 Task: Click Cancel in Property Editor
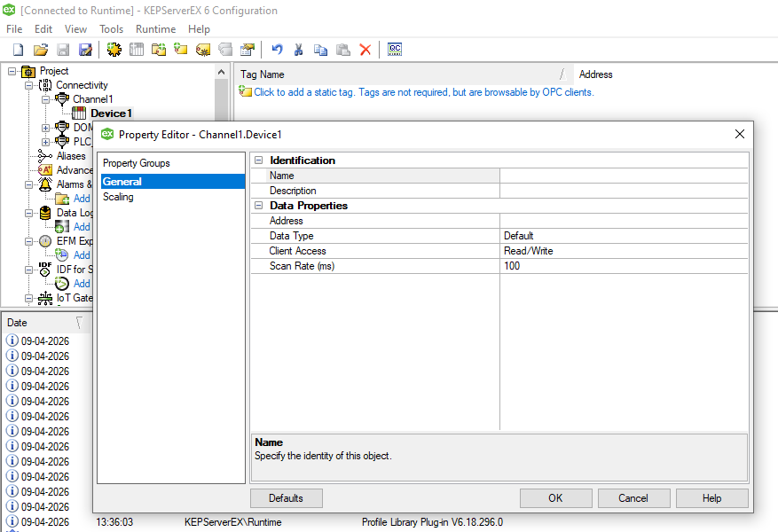click(x=633, y=498)
